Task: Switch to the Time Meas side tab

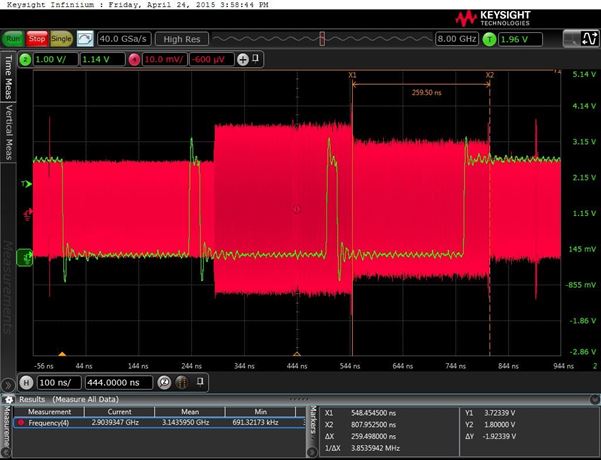Action: (x=9, y=74)
